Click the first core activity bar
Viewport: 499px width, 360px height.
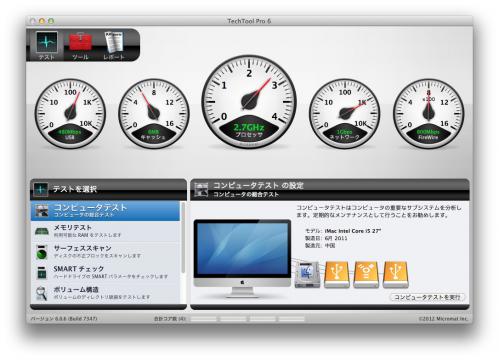point(204,319)
